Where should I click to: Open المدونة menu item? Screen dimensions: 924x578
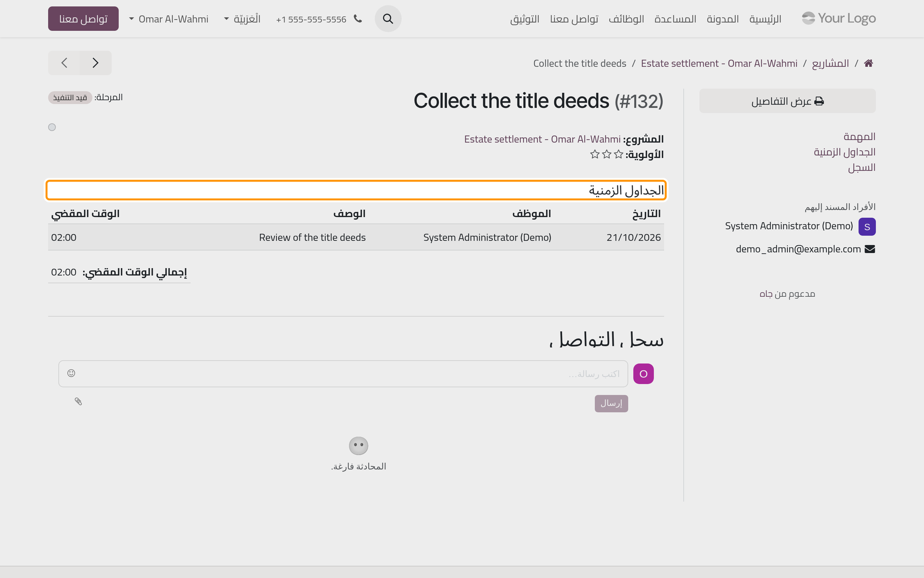point(723,19)
